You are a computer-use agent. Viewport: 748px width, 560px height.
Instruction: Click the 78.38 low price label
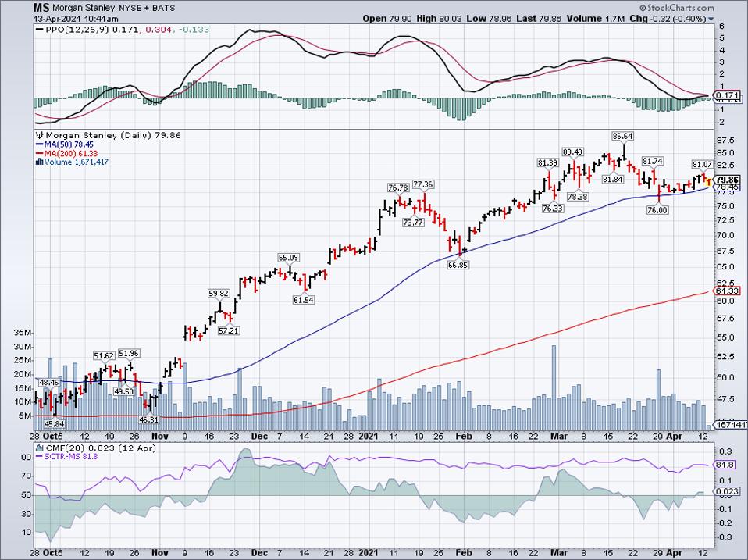click(577, 197)
